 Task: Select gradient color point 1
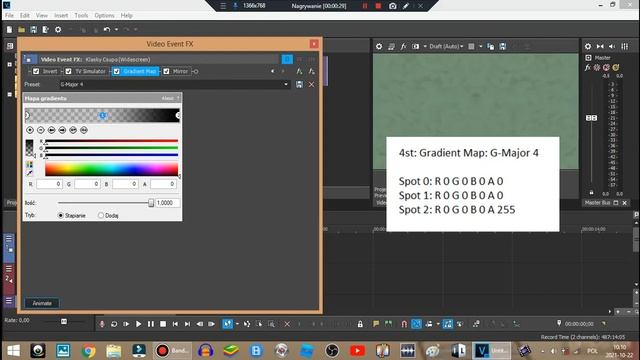pos(102,116)
